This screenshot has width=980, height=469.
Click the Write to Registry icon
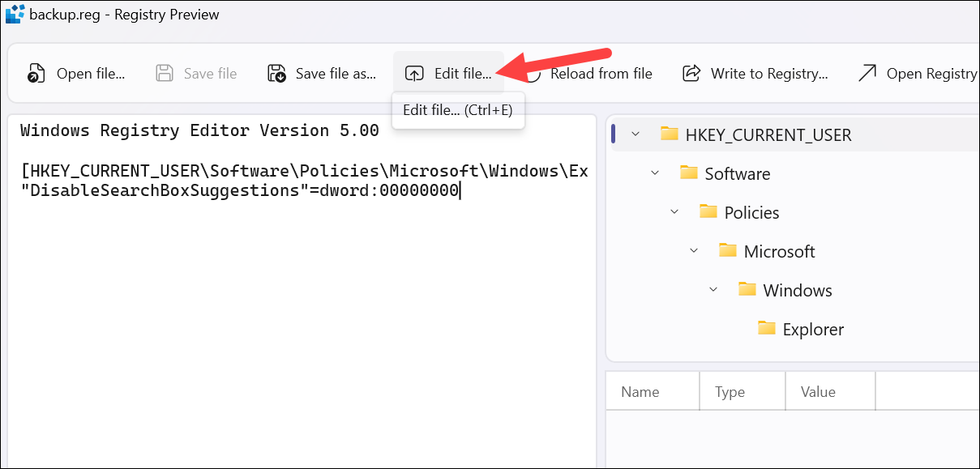point(691,74)
